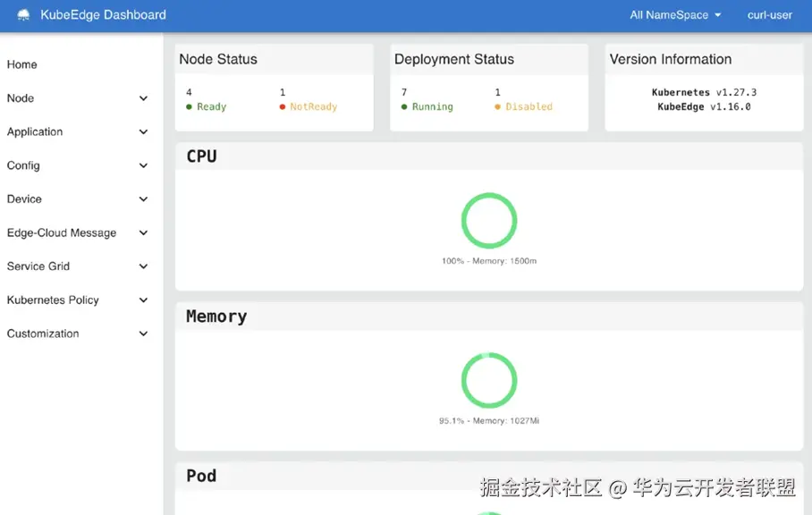Screen dimensions: 812x515
Task: Expand the Customization menu chevron
Action: click(x=143, y=333)
